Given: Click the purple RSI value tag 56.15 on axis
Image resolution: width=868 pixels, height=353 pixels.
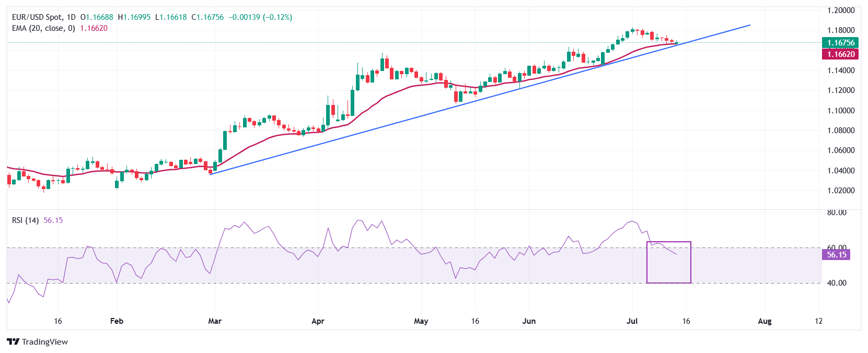Looking at the screenshot, I should [836, 255].
